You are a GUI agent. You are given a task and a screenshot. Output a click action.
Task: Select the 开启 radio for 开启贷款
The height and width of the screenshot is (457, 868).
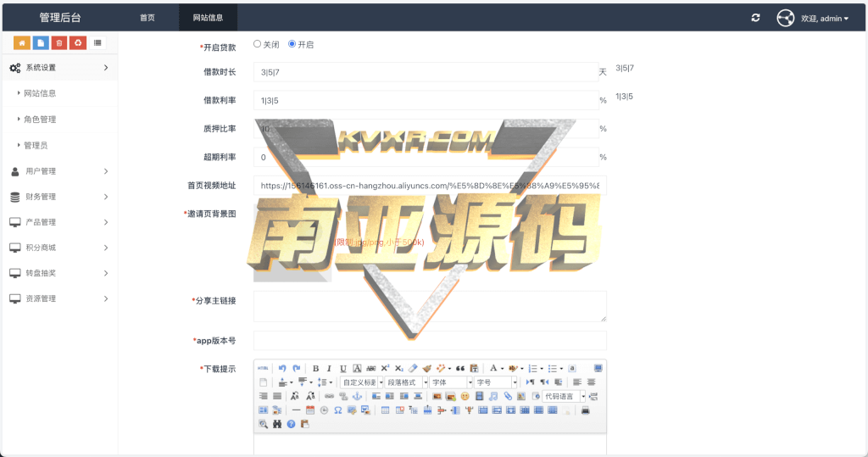292,44
